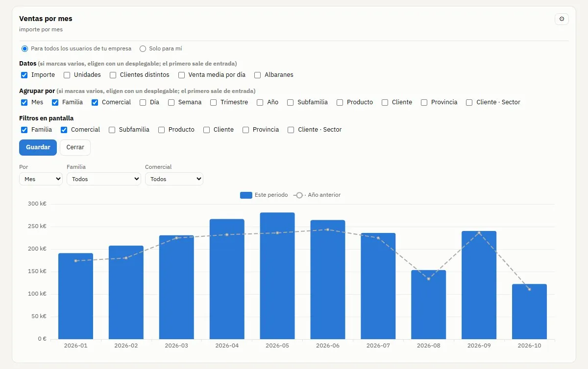Open the chart settings gear icon
The width and height of the screenshot is (588, 369).
[x=562, y=19]
